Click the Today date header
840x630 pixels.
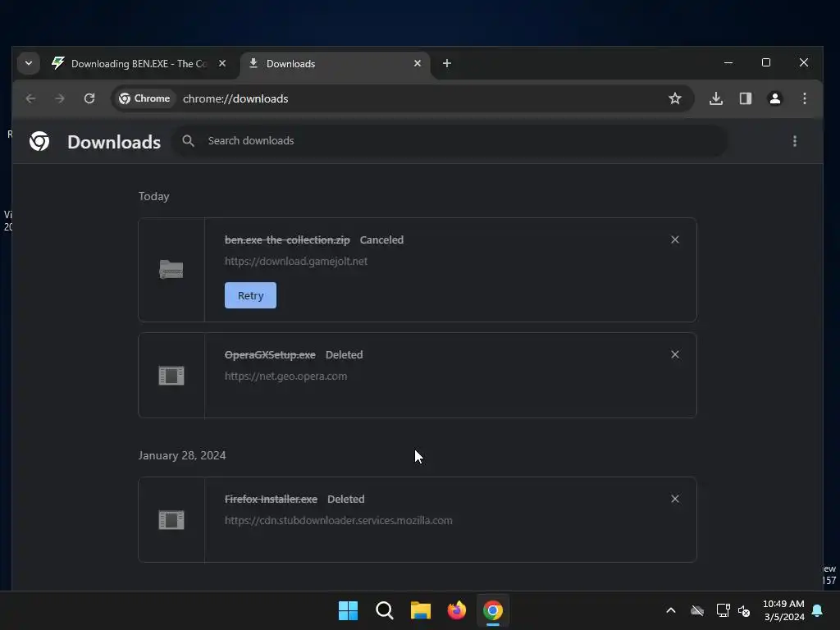(153, 197)
